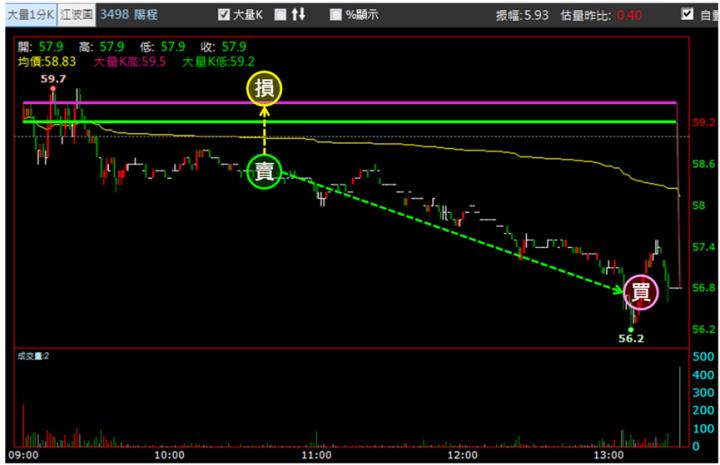Uncheck the partly cut-off 自 checkbox at the top right

click(x=687, y=14)
